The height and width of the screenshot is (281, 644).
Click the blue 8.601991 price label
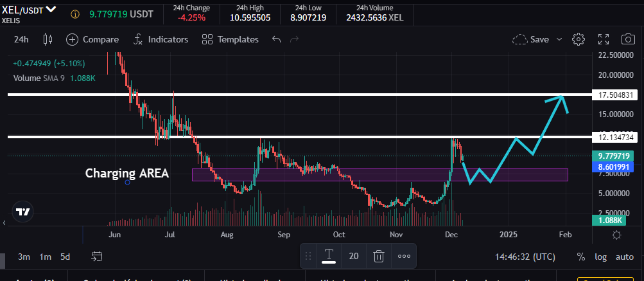pos(614,167)
